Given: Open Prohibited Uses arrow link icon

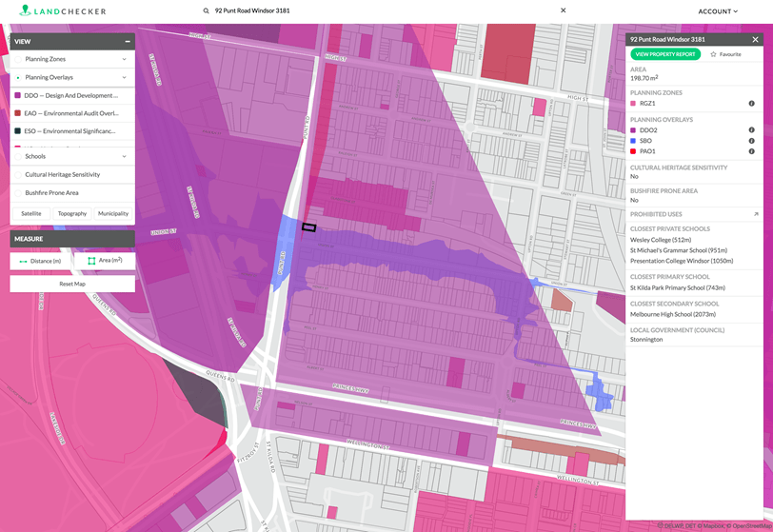Looking at the screenshot, I should (756, 214).
